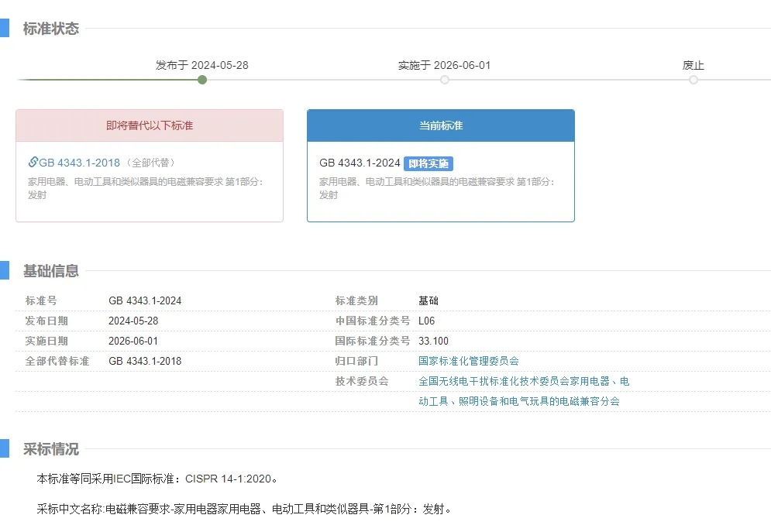Click the 标准状态 section heading
This screenshot has width=771, height=532.
(x=51, y=29)
